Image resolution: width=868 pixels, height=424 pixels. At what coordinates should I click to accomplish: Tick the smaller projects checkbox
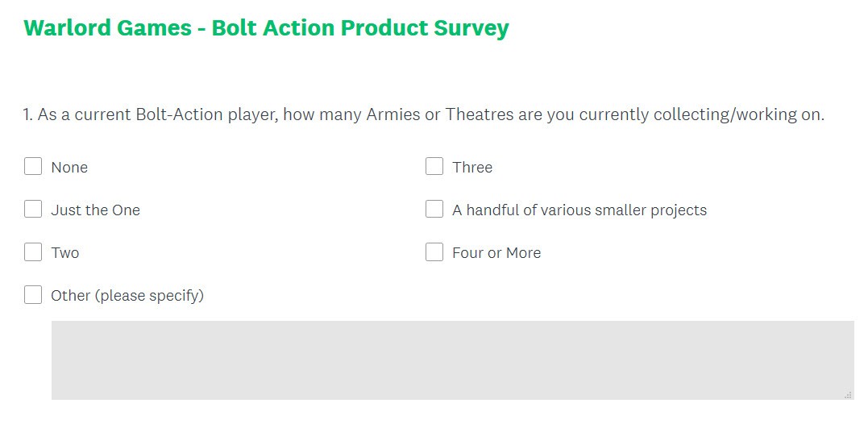434,210
